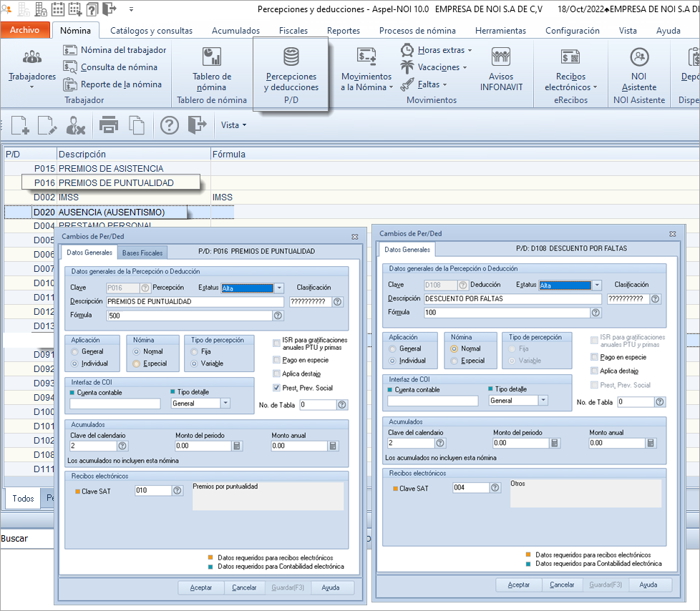Click the delete worker toolbar icon

pyautogui.click(x=75, y=125)
